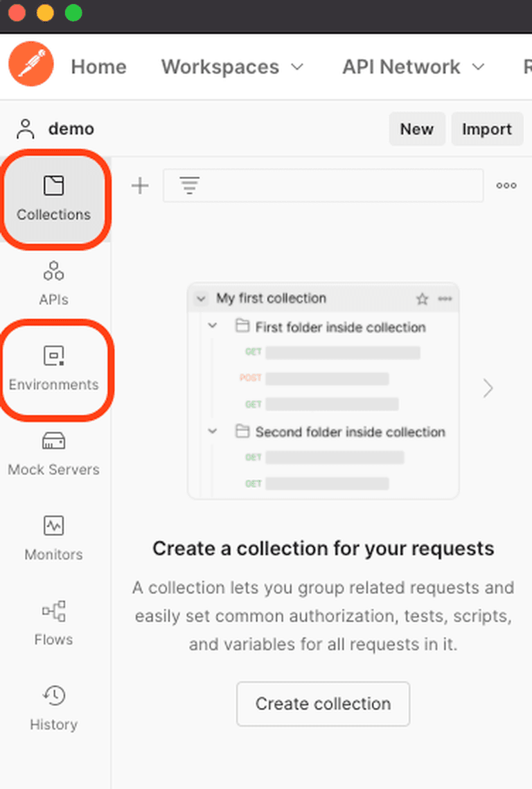
Task: Open the APIs sidebar tab
Action: point(54,284)
